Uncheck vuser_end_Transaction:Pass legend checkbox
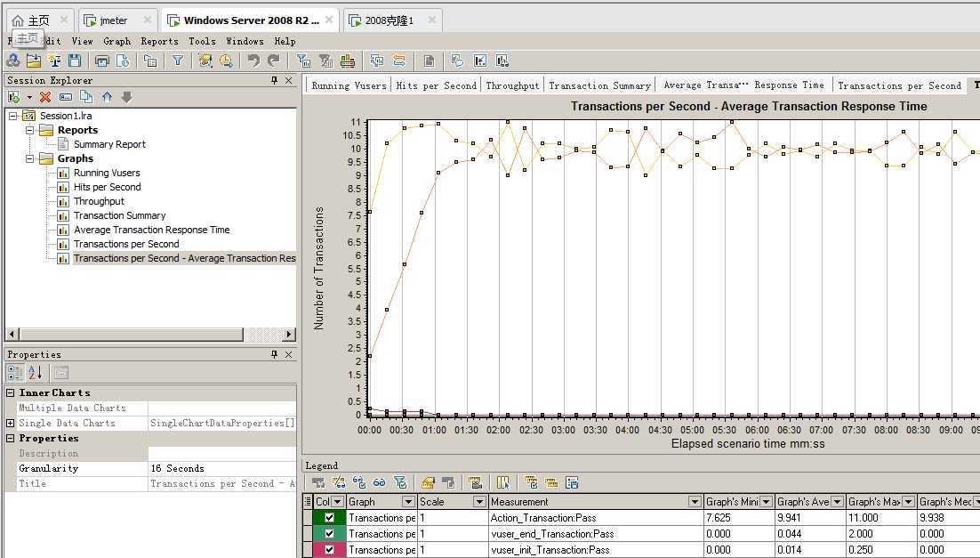The image size is (980, 558). point(329,534)
